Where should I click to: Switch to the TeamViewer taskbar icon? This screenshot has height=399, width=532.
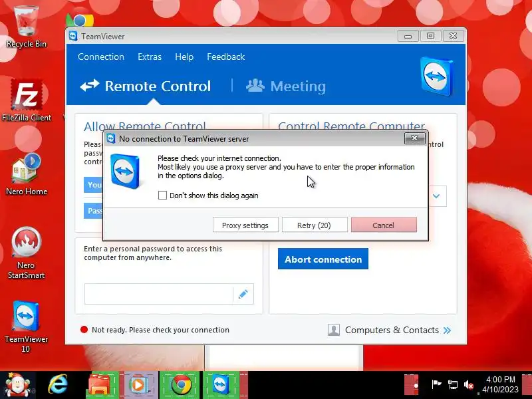[x=221, y=385]
